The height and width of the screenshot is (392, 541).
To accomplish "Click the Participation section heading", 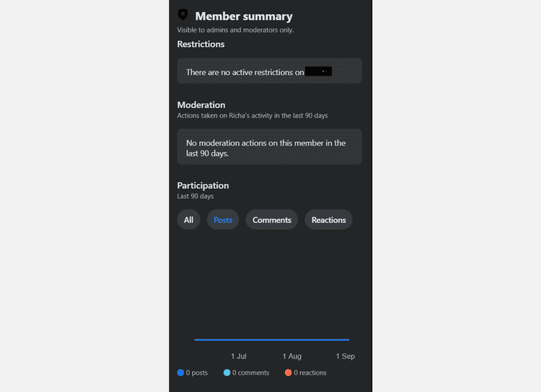I will click(x=203, y=185).
